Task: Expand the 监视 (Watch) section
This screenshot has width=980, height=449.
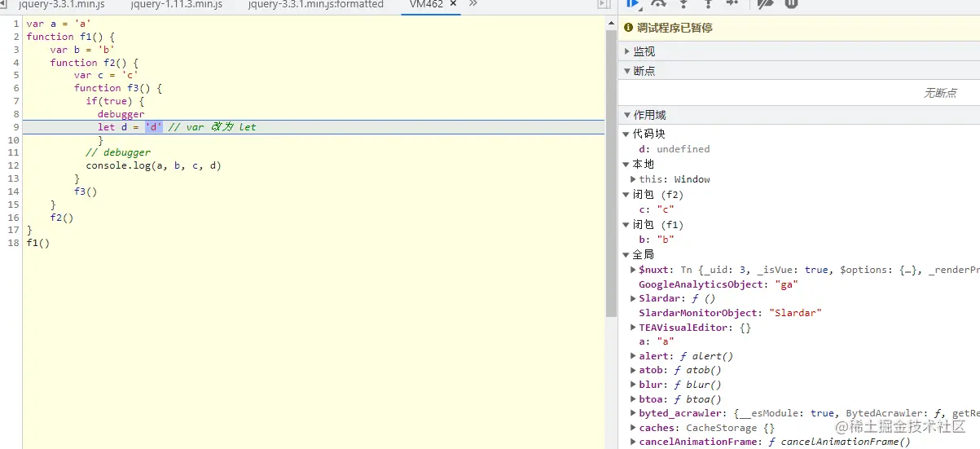Action: pos(798,51)
